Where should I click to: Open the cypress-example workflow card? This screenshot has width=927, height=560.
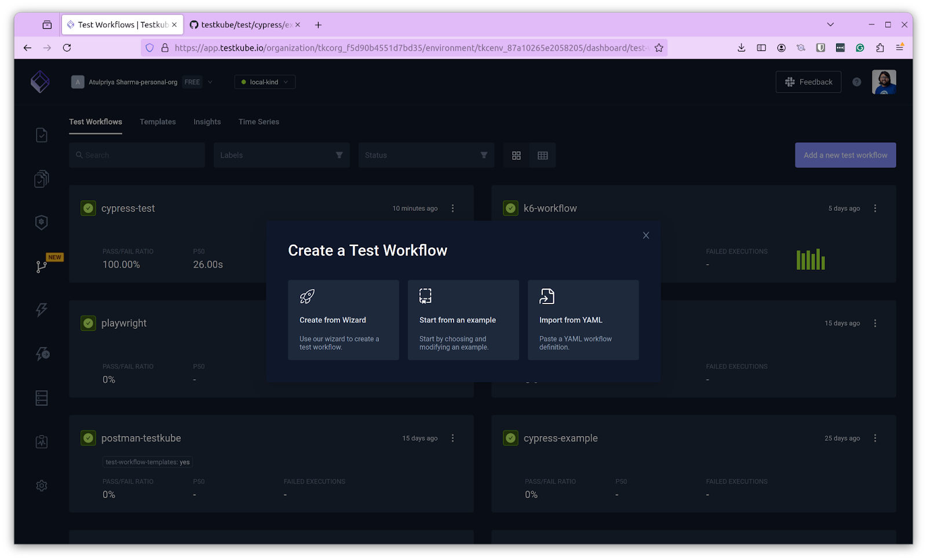[694, 463]
